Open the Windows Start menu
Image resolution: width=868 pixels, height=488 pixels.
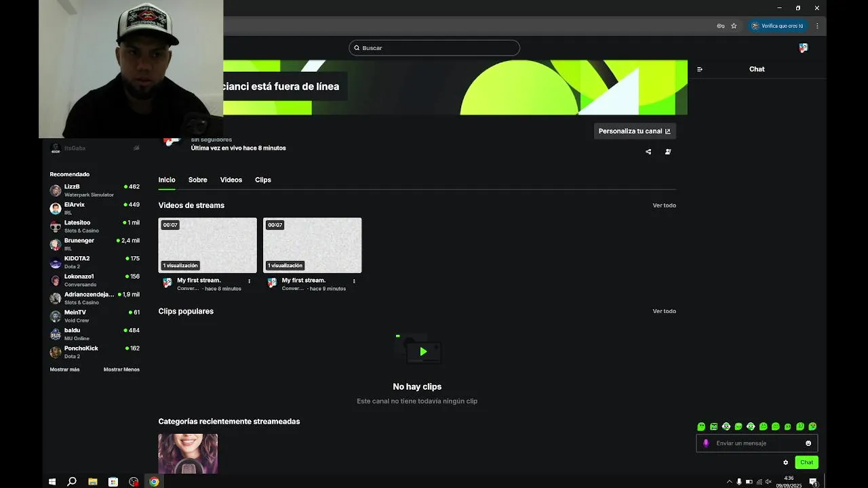(52, 482)
